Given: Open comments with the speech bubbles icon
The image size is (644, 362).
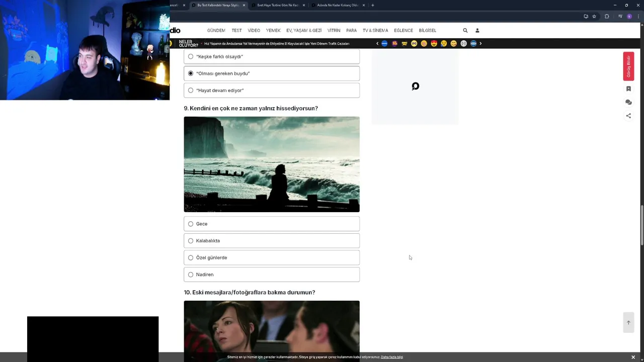Looking at the screenshot, I should click(x=628, y=102).
